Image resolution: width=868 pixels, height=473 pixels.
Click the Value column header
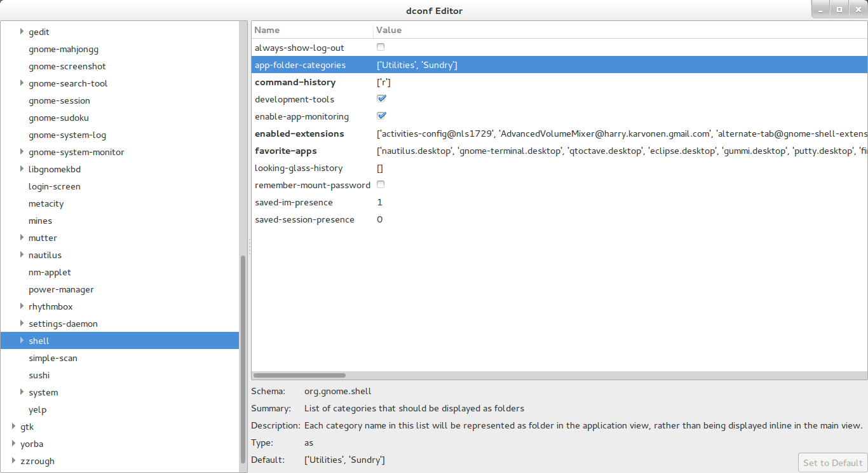point(620,30)
